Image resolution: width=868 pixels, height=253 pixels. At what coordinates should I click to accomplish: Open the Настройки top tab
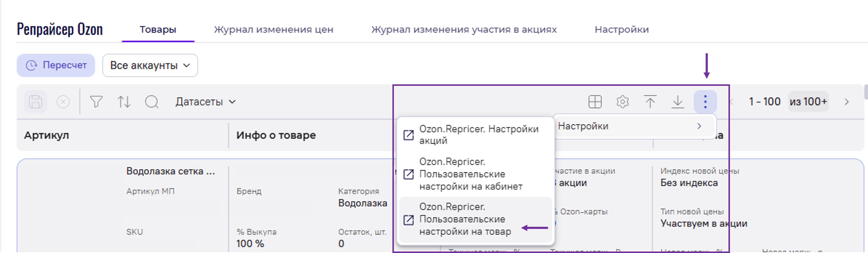[622, 30]
